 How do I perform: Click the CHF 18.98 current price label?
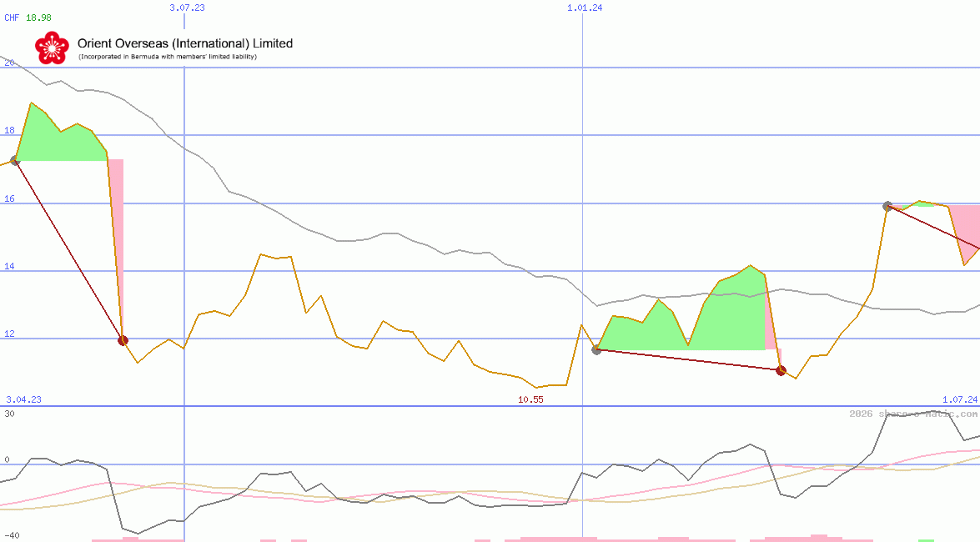click(x=28, y=17)
